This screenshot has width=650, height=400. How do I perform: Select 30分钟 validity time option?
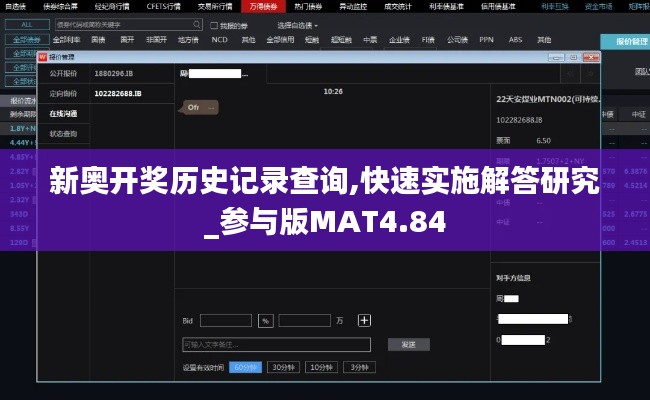284,367
